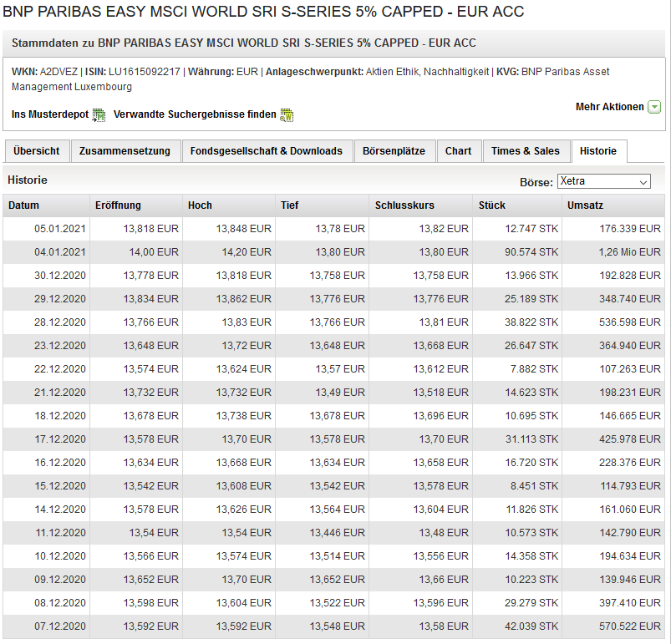
Task: Open the Times & Sales tab
Action: click(526, 151)
